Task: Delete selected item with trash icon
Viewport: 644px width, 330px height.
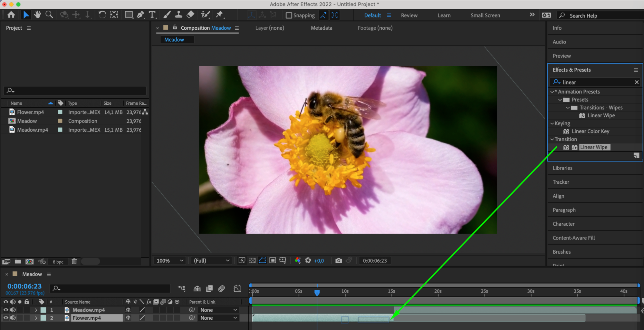Action: [74, 261]
